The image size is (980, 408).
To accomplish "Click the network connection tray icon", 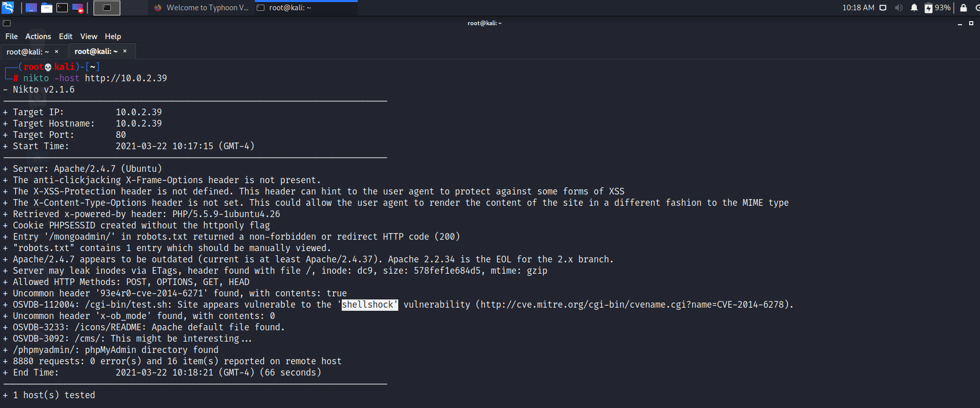I will [x=883, y=8].
